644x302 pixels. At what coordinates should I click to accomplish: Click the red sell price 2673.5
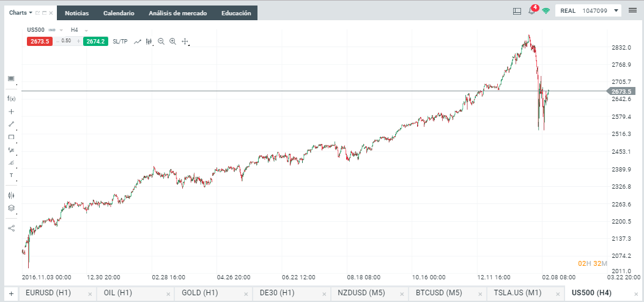38,41
